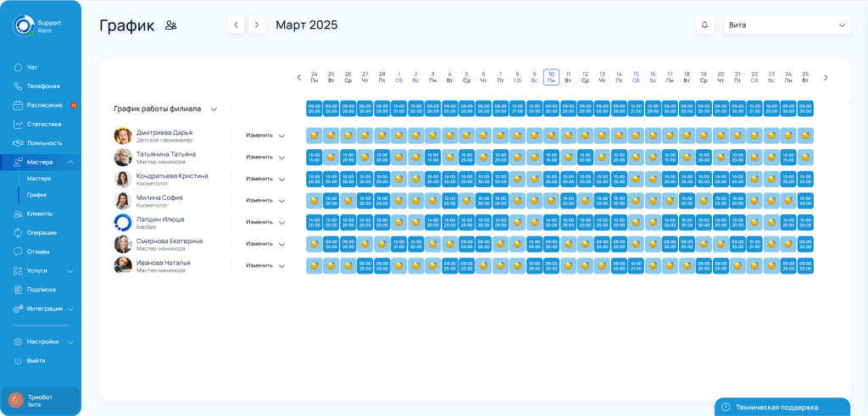Viewport: 868px width, 416px height.
Task: Open Операции in the sidebar
Action: click(42, 232)
